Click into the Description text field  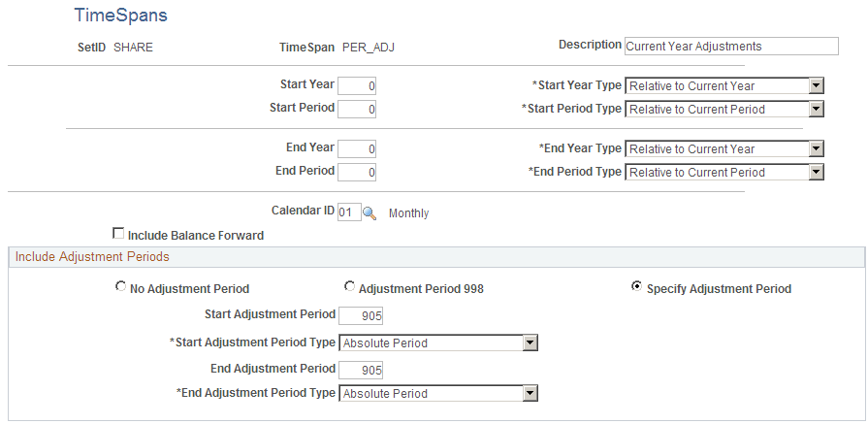730,46
